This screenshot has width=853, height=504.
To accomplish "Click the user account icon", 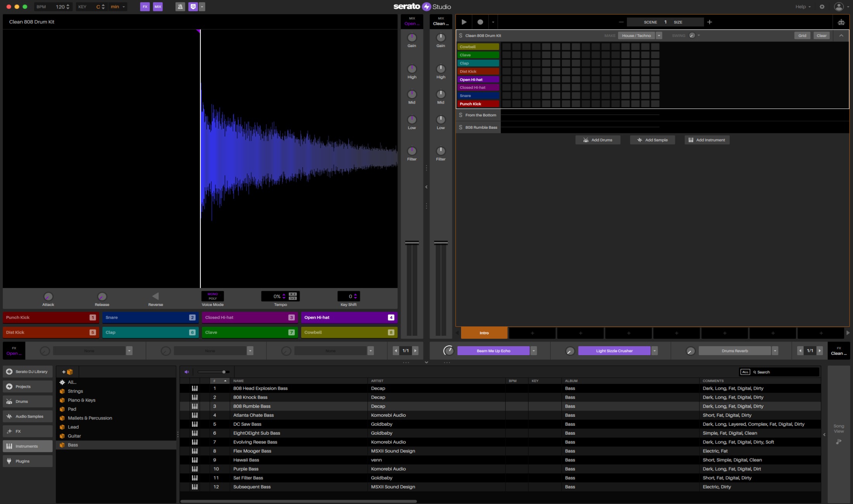I will click(839, 7).
